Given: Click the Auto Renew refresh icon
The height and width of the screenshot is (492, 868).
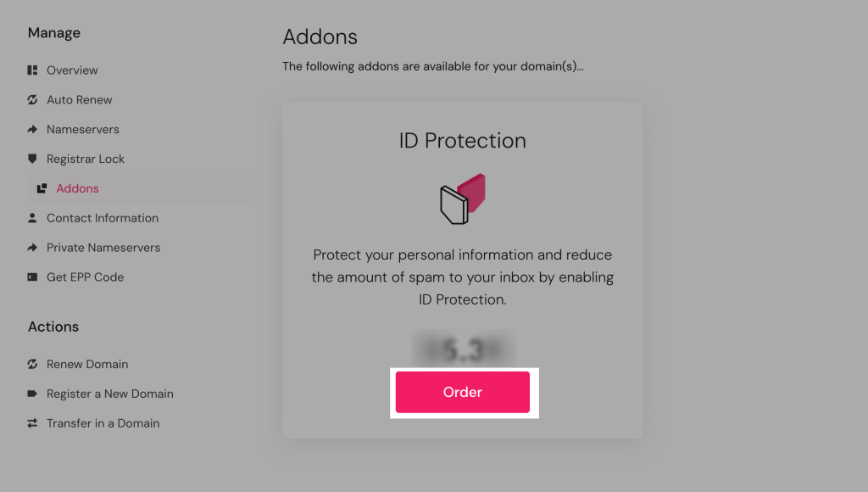Looking at the screenshot, I should tap(32, 100).
